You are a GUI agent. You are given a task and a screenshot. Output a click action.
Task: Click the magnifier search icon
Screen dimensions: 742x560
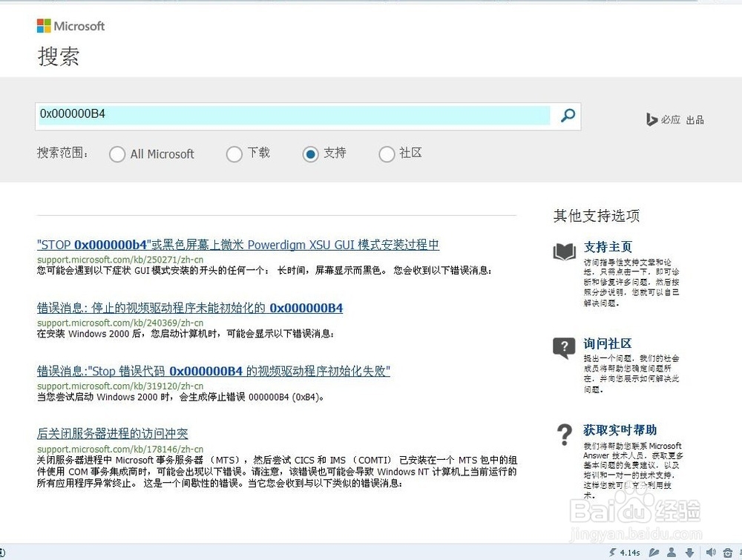click(x=567, y=116)
